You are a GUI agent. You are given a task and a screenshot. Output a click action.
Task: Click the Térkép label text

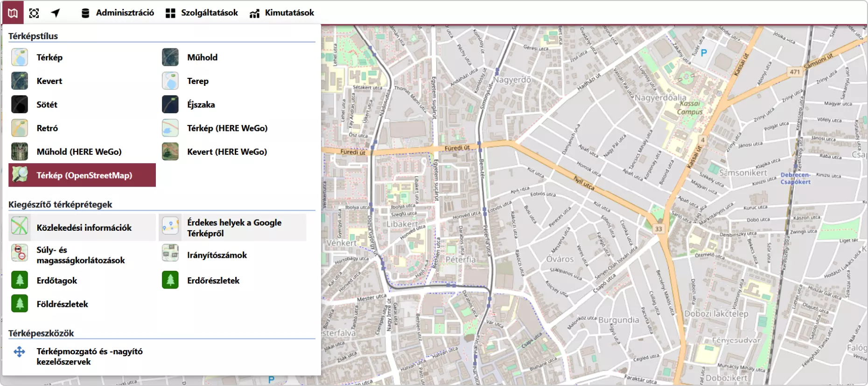49,57
